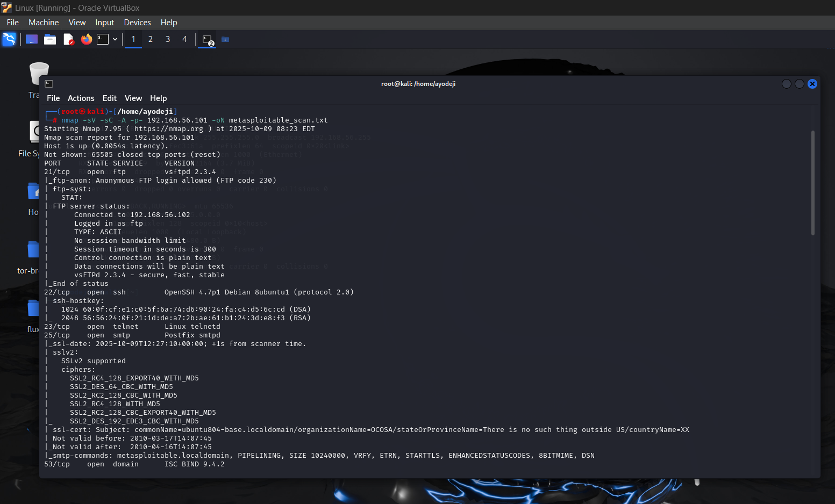The width and height of the screenshot is (835, 504).
Task: Switch to workspace 3
Action: [168, 39]
